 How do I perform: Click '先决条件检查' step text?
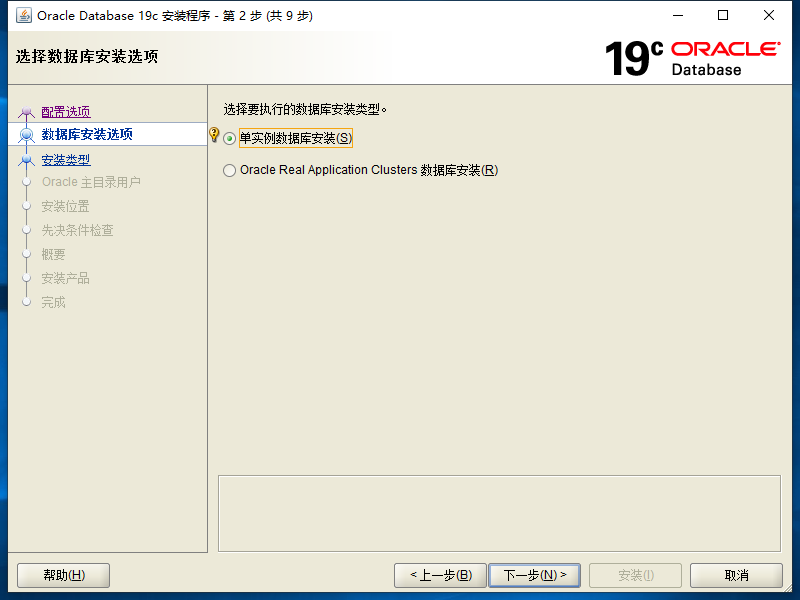(x=78, y=230)
